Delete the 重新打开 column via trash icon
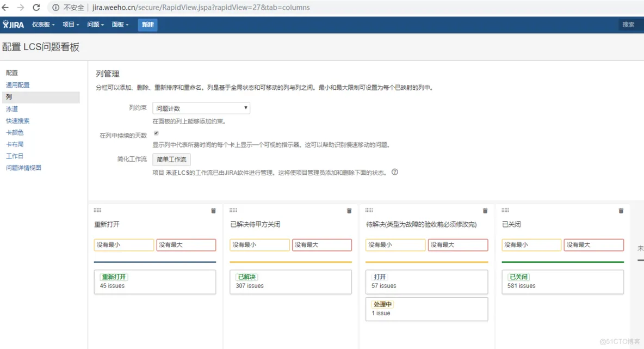This screenshot has width=644, height=349. (213, 211)
